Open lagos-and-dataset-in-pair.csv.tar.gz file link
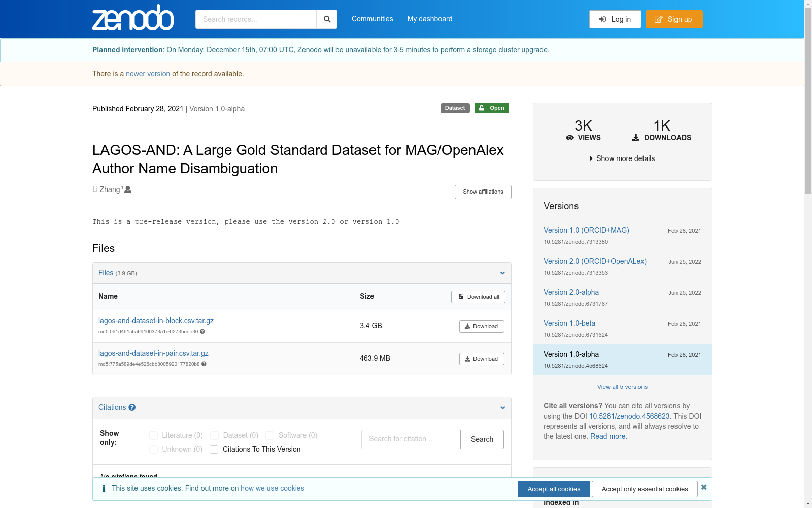The width and height of the screenshot is (812, 508). point(153,353)
